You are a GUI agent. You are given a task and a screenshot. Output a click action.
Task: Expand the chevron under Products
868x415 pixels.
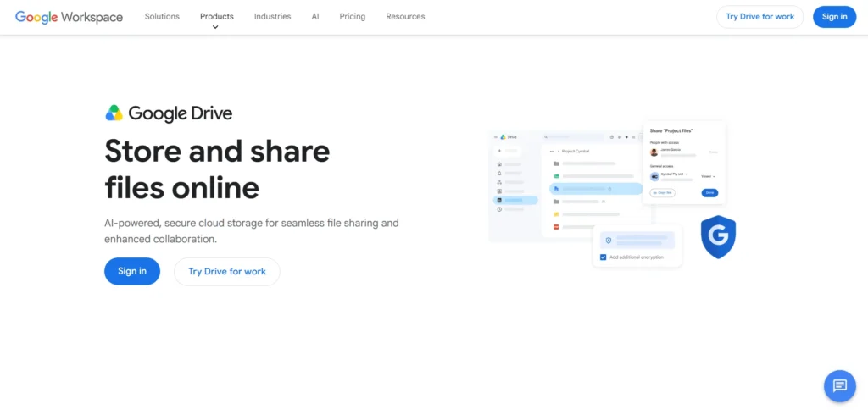pyautogui.click(x=215, y=26)
